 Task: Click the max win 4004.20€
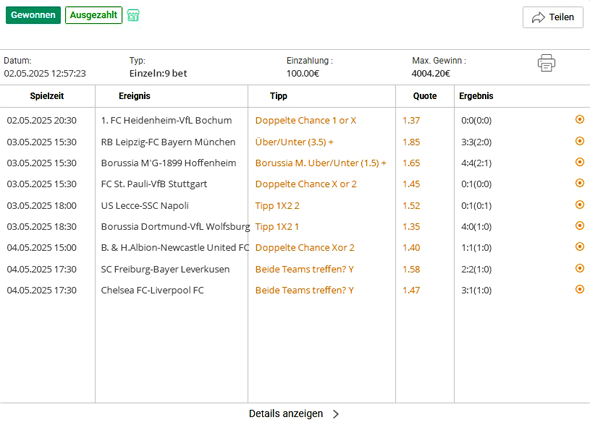431,73
